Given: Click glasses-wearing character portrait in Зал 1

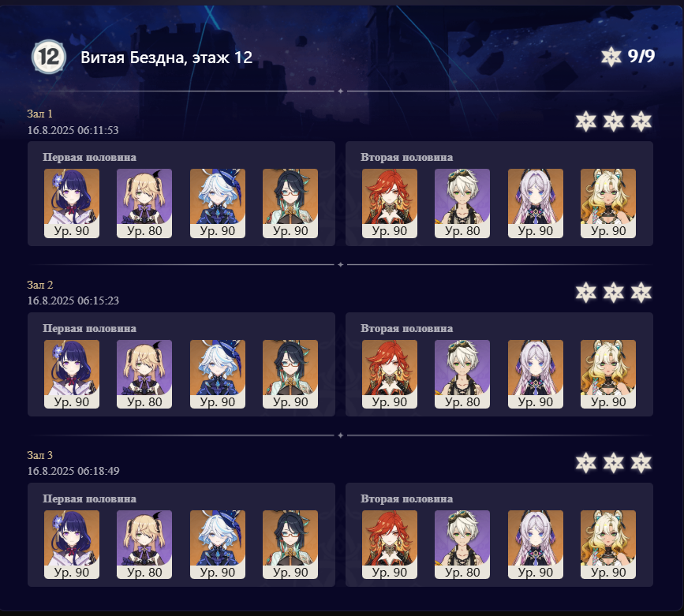Looking at the screenshot, I should [290, 203].
